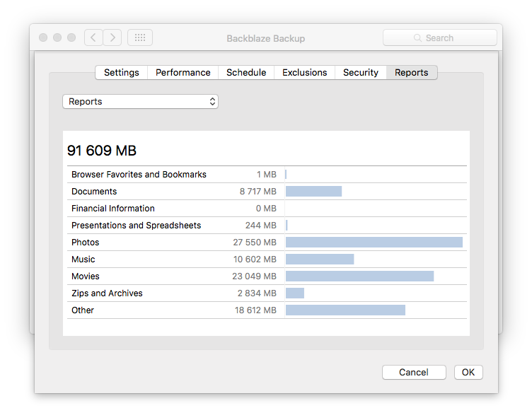Viewport: 532px width, 408px height.
Task: Click the Photos usage bar
Action: (x=374, y=242)
